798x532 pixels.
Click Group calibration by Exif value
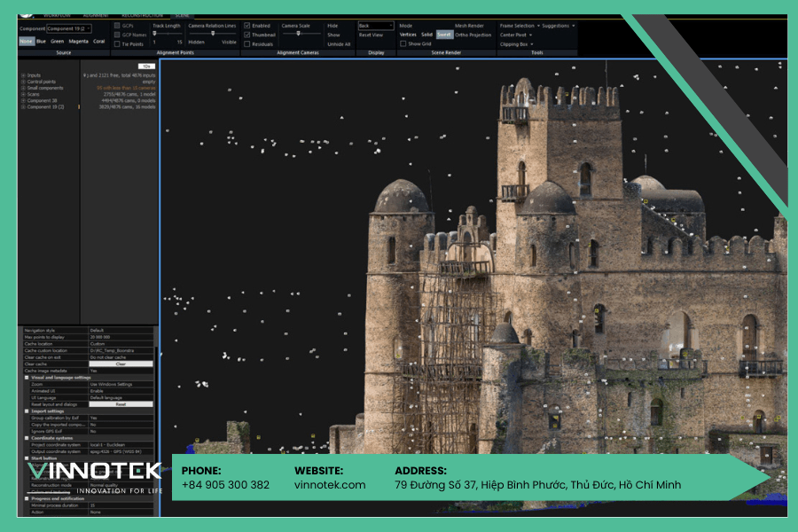[121, 418]
